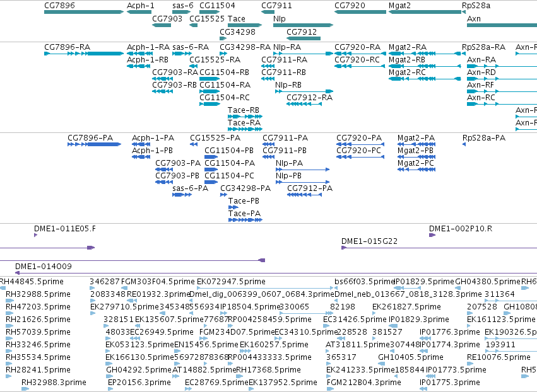Select the CG7903-RA transcript label
Image resolution: width=537 pixels, height=392 pixels.
tap(175, 72)
